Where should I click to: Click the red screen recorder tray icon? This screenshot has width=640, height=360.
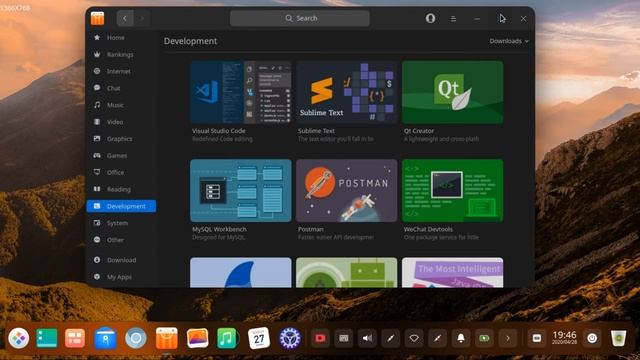pyautogui.click(x=320, y=338)
